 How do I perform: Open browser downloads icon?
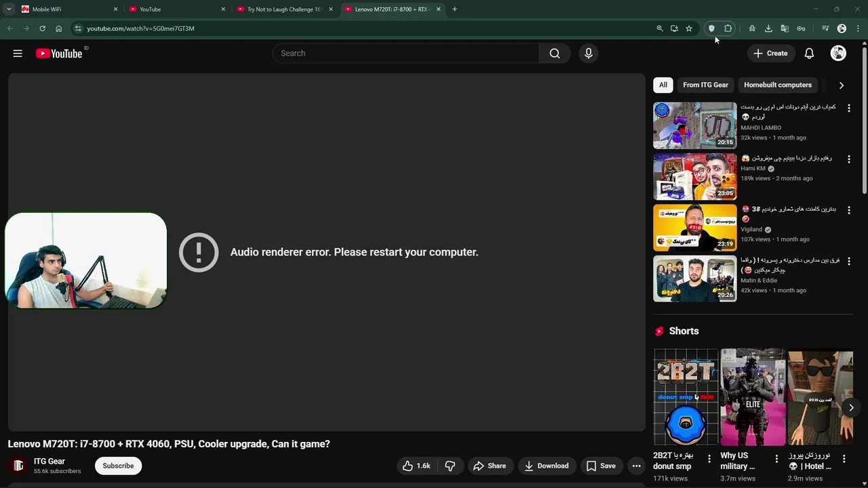[x=768, y=28]
